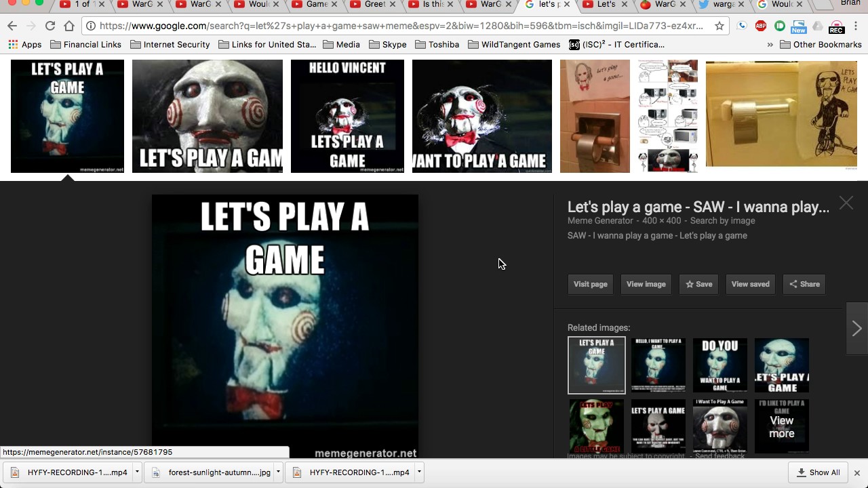
Task: Click the large 'LET'S PLAY A GAME' preview image
Action: click(x=285, y=327)
